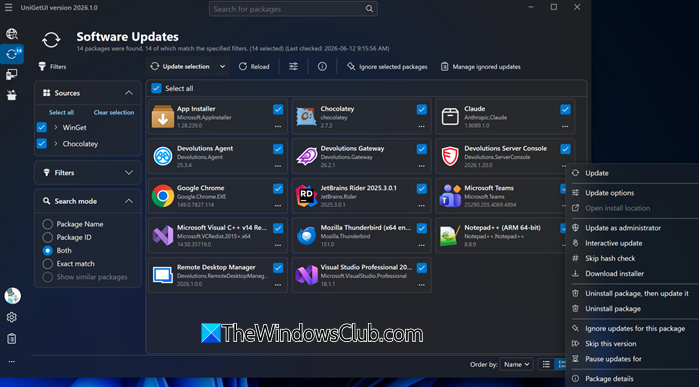Click Manage ignored updates button
This screenshot has width=700, height=387.
[x=481, y=67]
